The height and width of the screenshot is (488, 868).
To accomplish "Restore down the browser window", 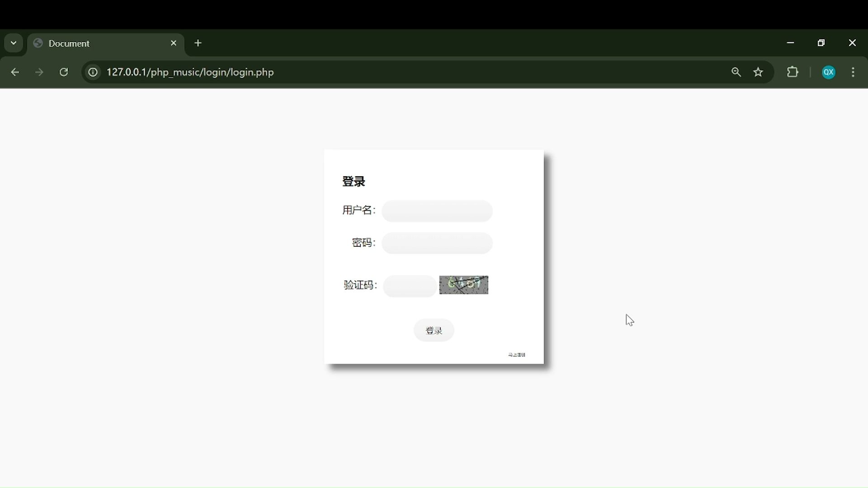I will tap(821, 43).
